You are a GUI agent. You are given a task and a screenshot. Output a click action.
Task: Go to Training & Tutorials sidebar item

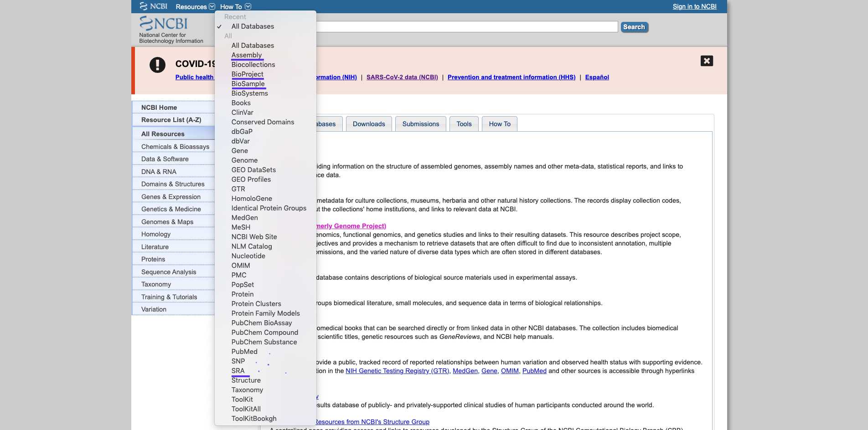[169, 297]
